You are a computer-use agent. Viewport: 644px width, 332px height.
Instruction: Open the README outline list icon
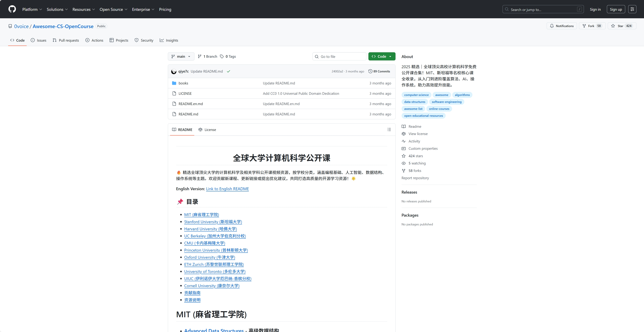[389, 130]
